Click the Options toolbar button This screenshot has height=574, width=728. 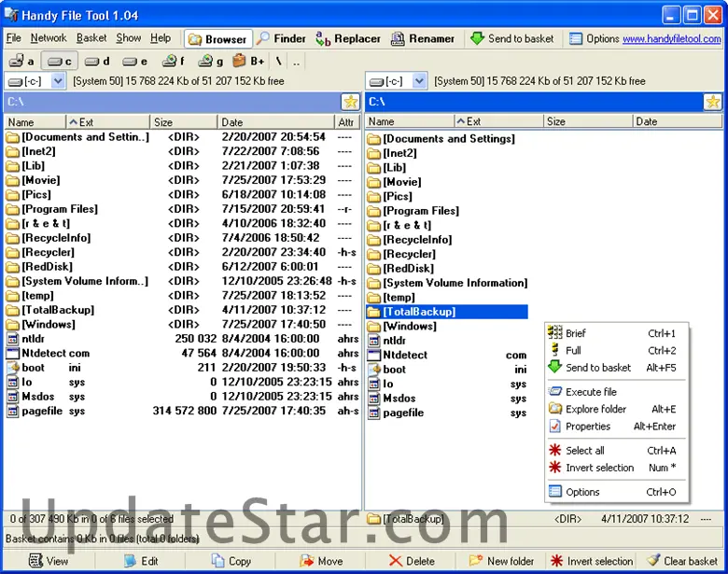(x=595, y=38)
